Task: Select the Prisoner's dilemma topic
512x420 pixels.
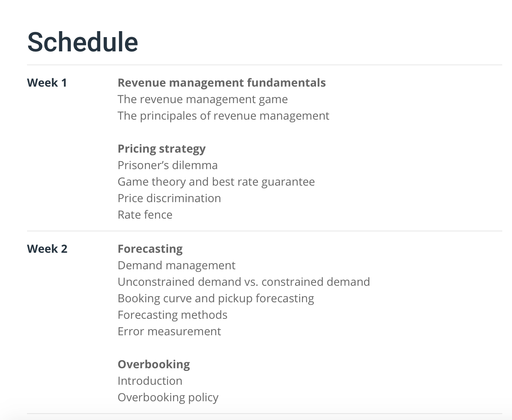Action: pyautogui.click(x=167, y=165)
